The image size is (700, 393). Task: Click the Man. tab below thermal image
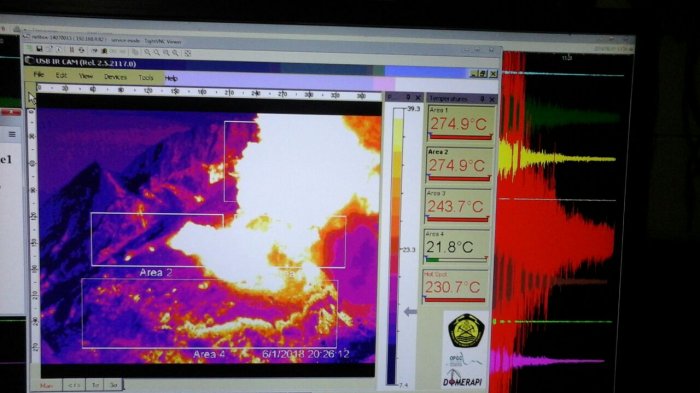pos(46,385)
